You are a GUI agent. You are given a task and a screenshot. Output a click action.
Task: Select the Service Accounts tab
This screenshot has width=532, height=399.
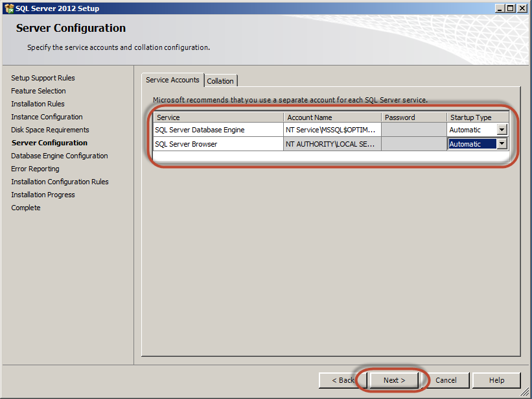coord(172,80)
